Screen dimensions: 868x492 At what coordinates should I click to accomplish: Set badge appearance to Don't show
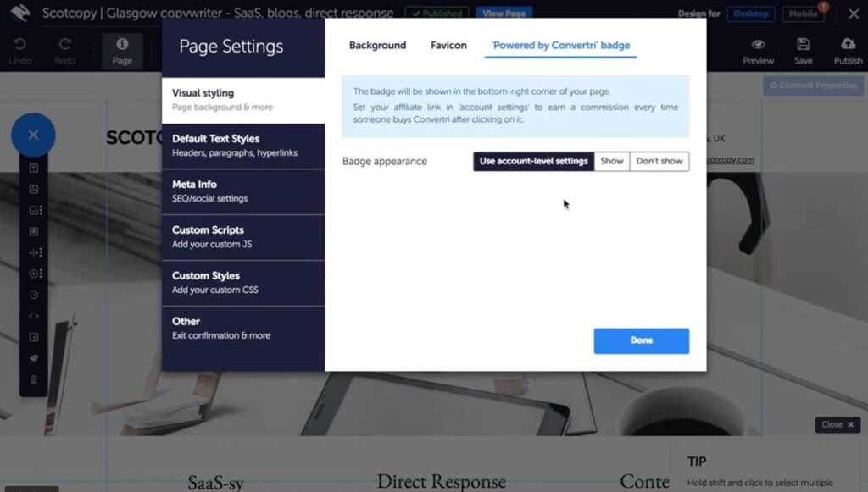point(659,161)
